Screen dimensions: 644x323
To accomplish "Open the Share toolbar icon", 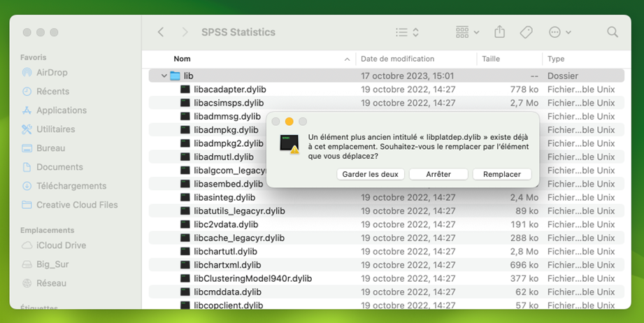I will (499, 32).
